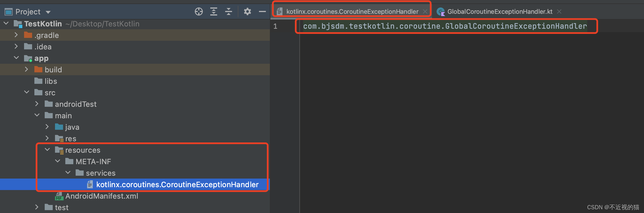Select the app module row
This screenshot has width=644, height=213.
tap(135, 58)
